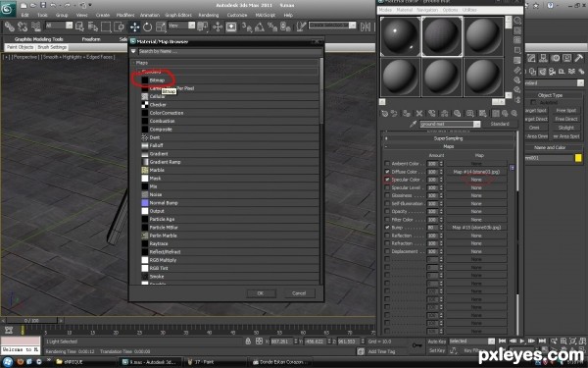Image resolution: width=588 pixels, height=368 pixels.
Task: Open the Rendering menu
Action: (209, 15)
